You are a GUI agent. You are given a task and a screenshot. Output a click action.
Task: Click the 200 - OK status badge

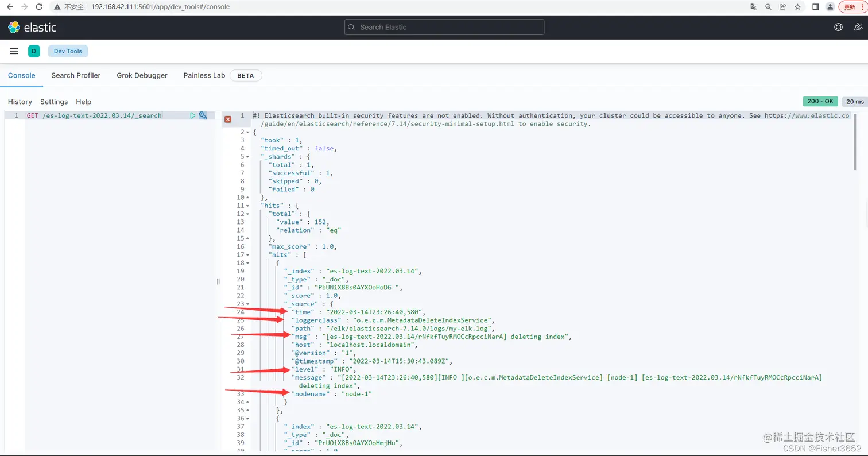820,102
